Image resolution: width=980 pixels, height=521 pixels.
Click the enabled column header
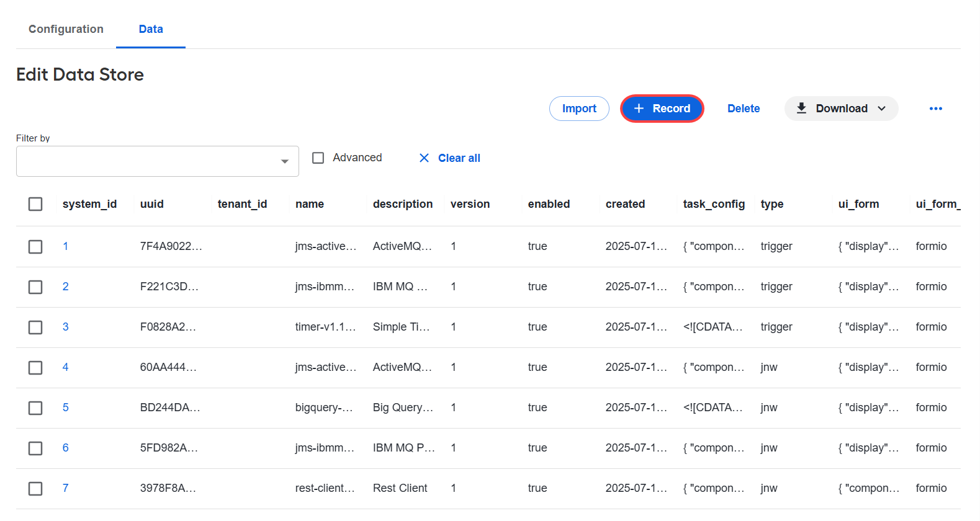549,204
